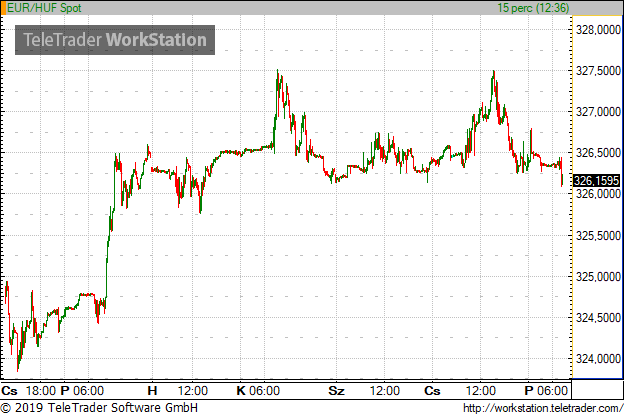Image resolution: width=624 pixels, height=417 pixels.
Task: Click the 324,5000 price axis label
Action: (598, 318)
